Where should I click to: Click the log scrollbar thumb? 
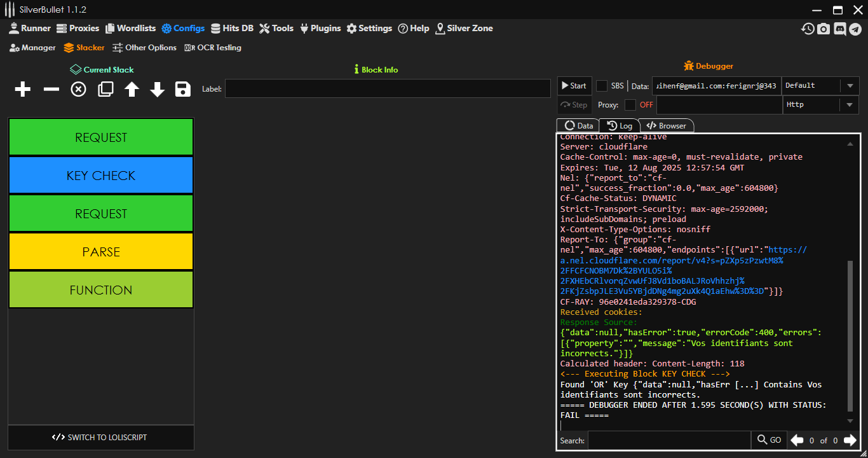coord(850,337)
